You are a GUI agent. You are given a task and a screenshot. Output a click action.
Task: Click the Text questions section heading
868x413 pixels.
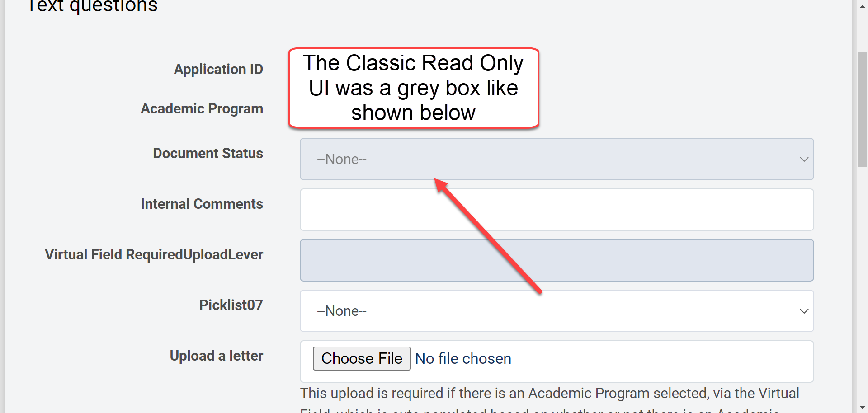[x=93, y=6]
